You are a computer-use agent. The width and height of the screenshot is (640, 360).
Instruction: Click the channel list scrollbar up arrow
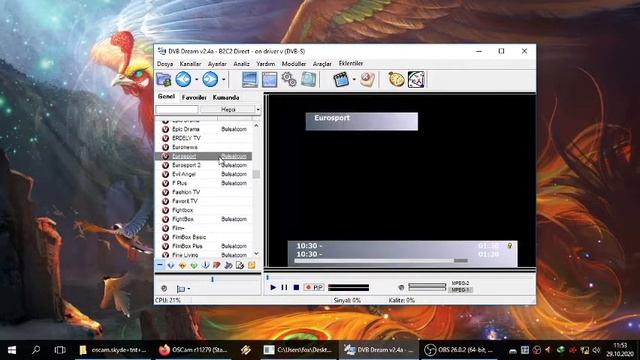(x=256, y=126)
